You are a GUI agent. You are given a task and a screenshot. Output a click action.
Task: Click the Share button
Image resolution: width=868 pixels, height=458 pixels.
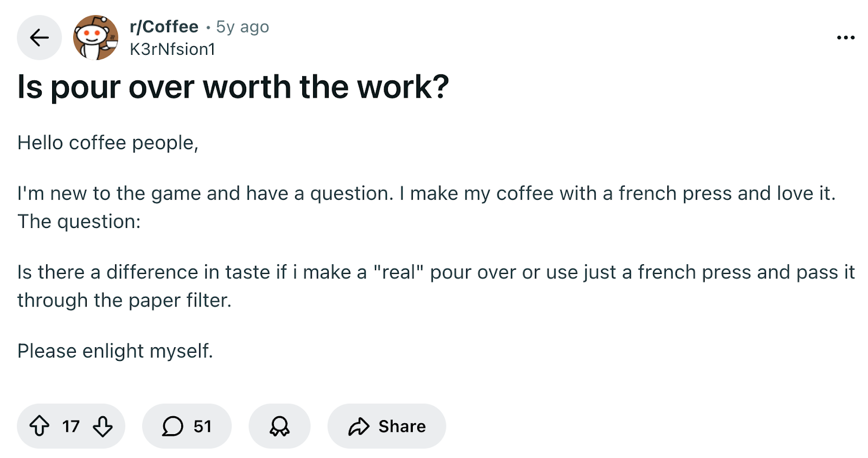[386, 427]
